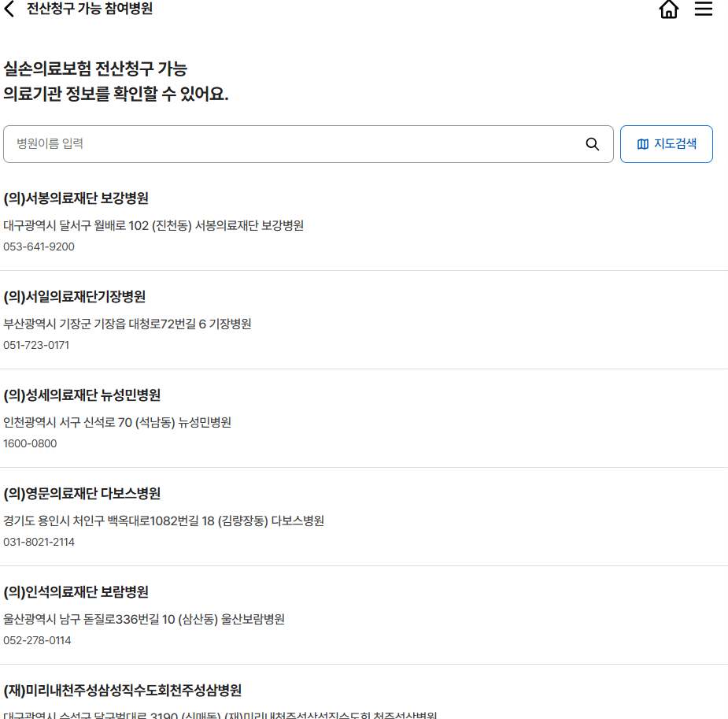Click the magnifier icon to search
Image resolution: width=728 pixels, height=719 pixels.
(592, 144)
